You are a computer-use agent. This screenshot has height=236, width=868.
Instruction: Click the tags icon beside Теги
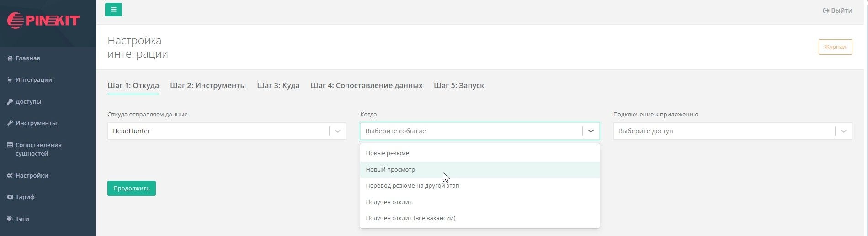(x=10, y=219)
